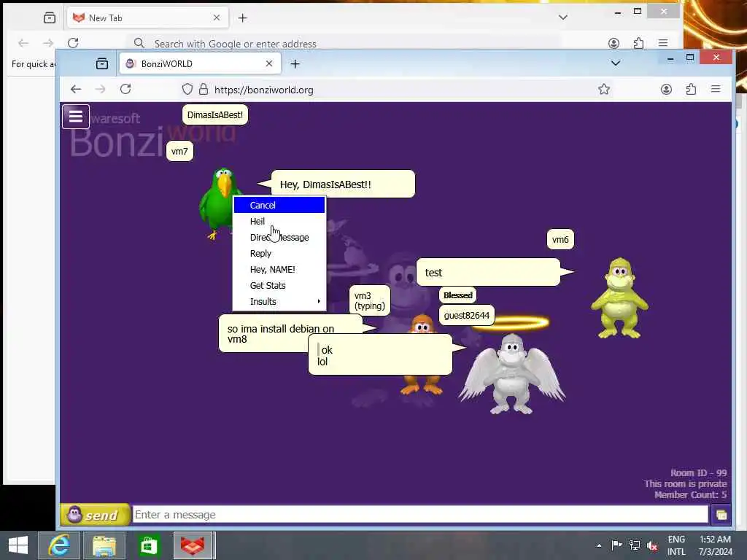
Task: Open application menu in BonziWORLD window
Action: (716, 90)
